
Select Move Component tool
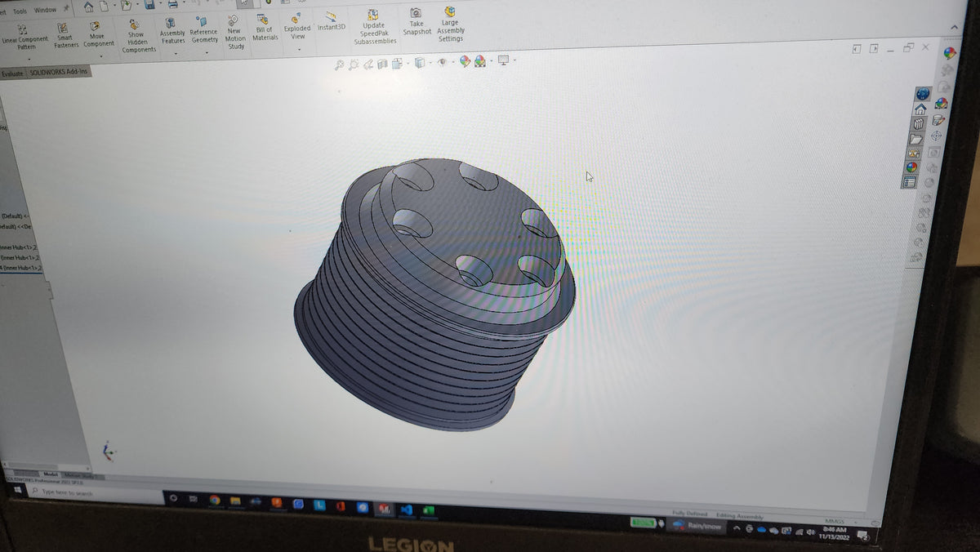(97, 35)
